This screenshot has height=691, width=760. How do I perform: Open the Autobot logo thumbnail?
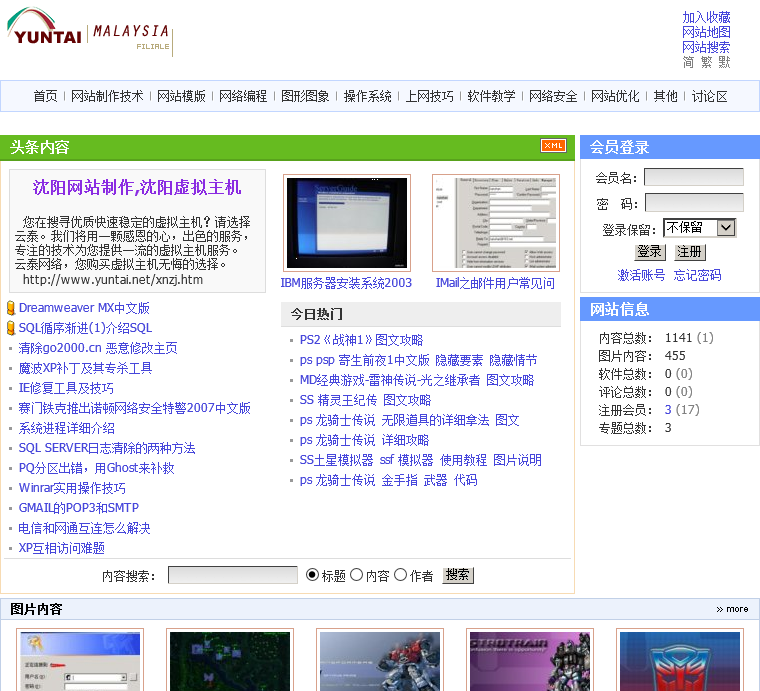(x=680, y=660)
